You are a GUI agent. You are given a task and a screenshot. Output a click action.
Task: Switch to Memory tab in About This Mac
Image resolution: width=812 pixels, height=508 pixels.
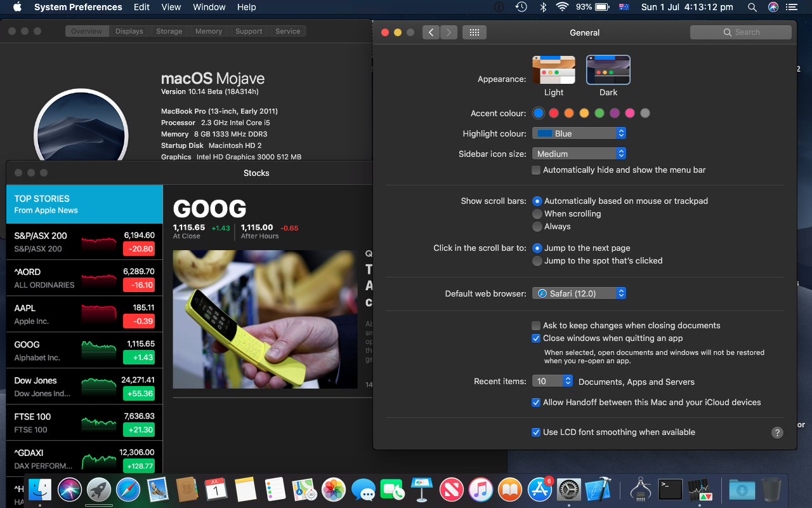(209, 31)
